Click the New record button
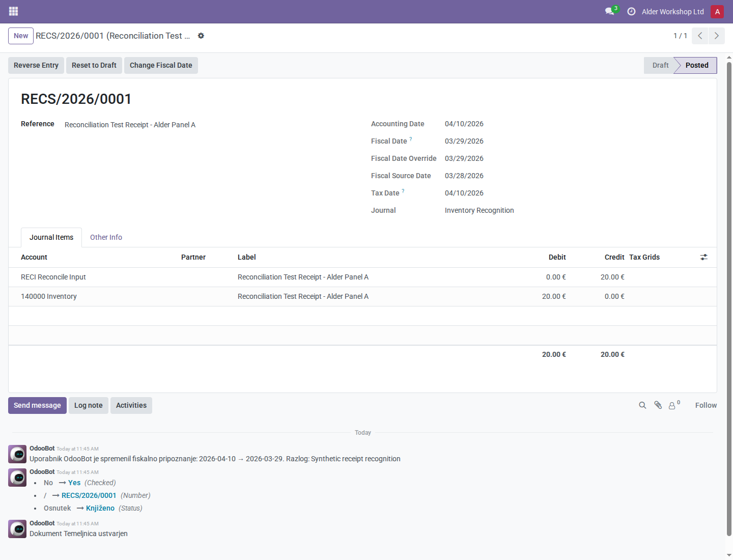 (x=21, y=36)
